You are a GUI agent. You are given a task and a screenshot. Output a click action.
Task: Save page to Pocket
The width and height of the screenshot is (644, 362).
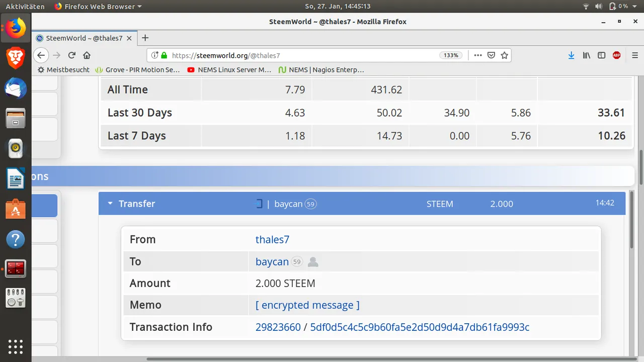tap(492, 55)
